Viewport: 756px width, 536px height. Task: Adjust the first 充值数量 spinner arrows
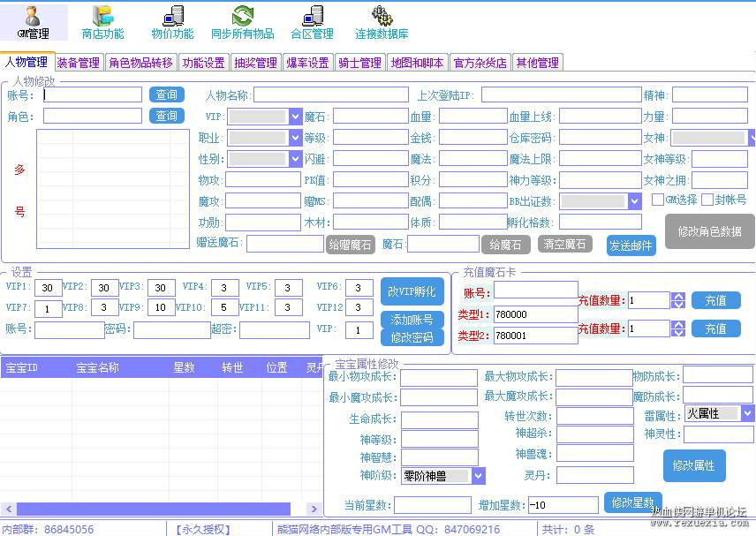point(678,300)
